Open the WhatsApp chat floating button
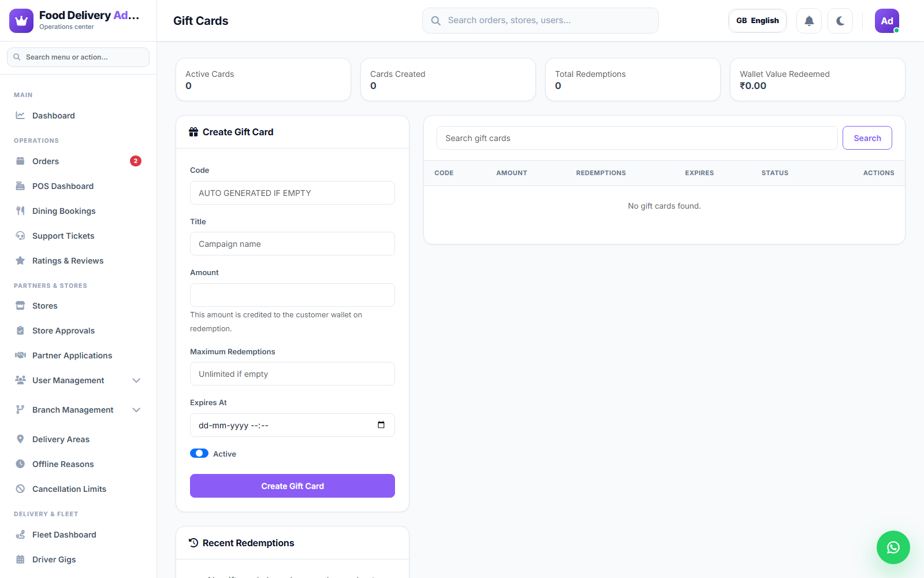 pyautogui.click(x=893, y=547)
